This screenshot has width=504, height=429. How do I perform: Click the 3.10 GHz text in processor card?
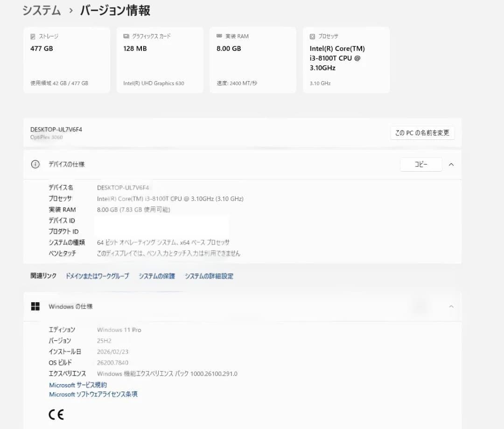coord(320,83)
